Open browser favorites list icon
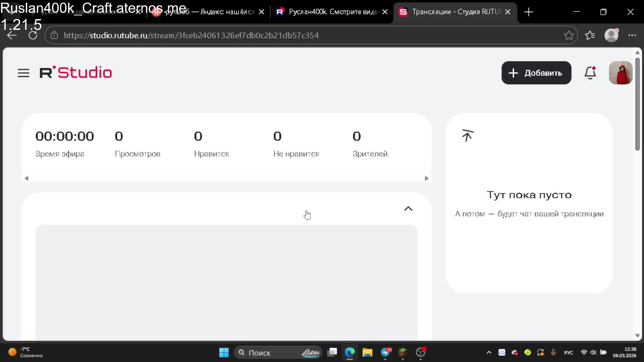Screen dimensions: 644x362 pos(590,35)
